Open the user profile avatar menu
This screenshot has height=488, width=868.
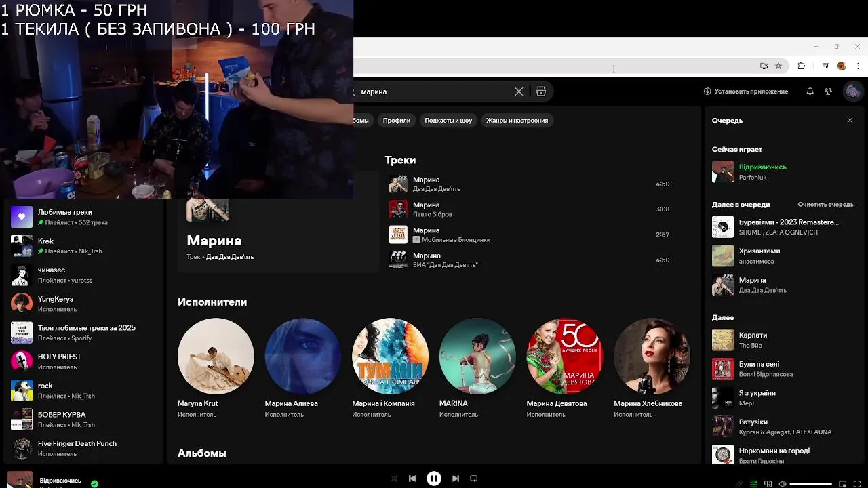(852, 91)
